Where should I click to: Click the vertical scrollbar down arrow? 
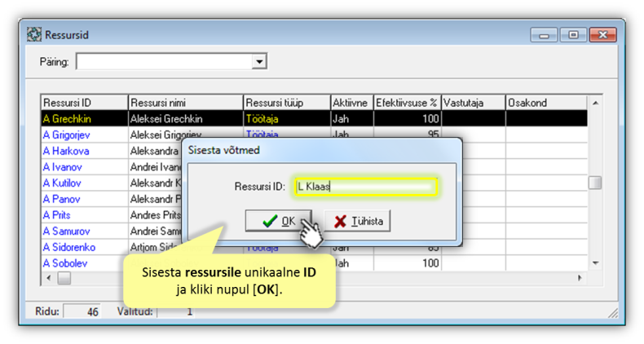(595, 263)
